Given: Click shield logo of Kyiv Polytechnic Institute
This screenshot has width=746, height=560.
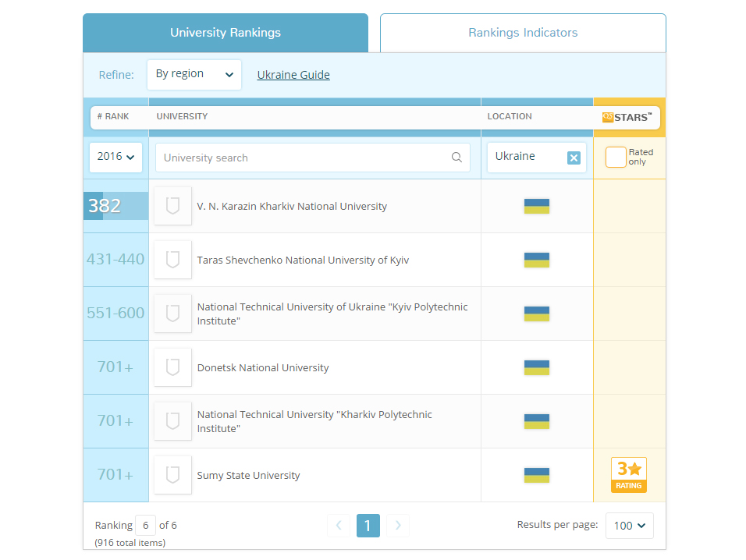Looking at the screenshot, I should tap(172, 314).
